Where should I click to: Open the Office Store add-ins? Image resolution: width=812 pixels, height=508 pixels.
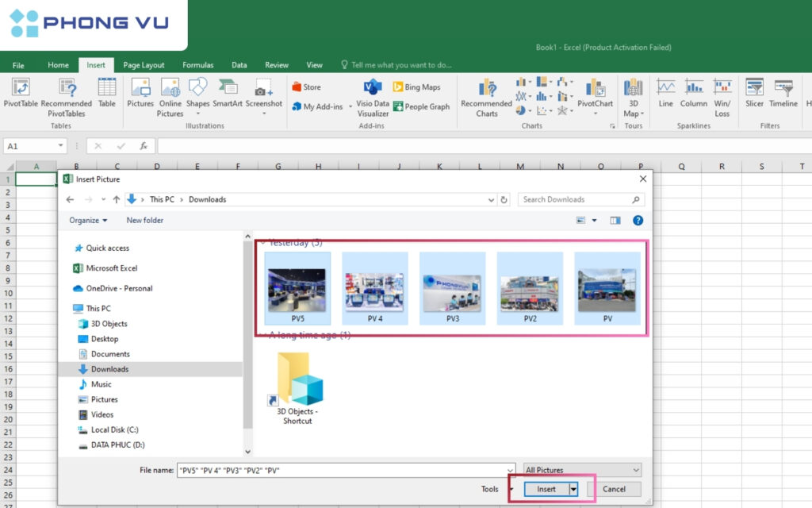(x=307, y=87)
